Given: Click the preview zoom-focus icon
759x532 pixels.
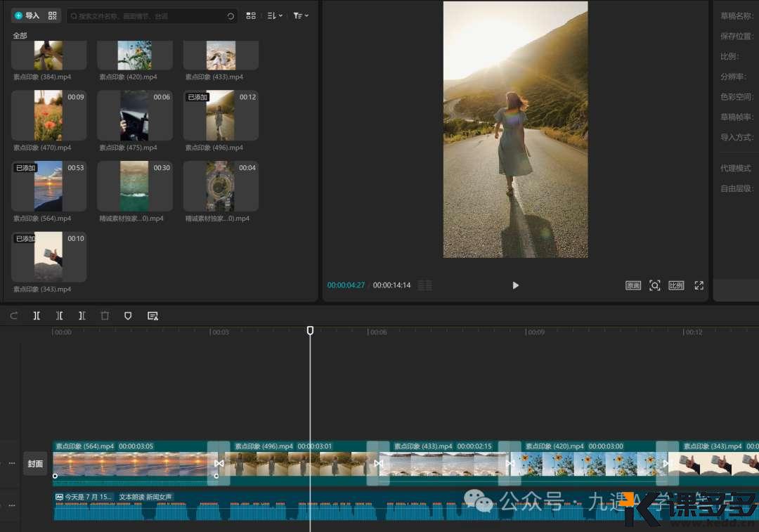Looking at the screenshot, I should click(654, 285).
